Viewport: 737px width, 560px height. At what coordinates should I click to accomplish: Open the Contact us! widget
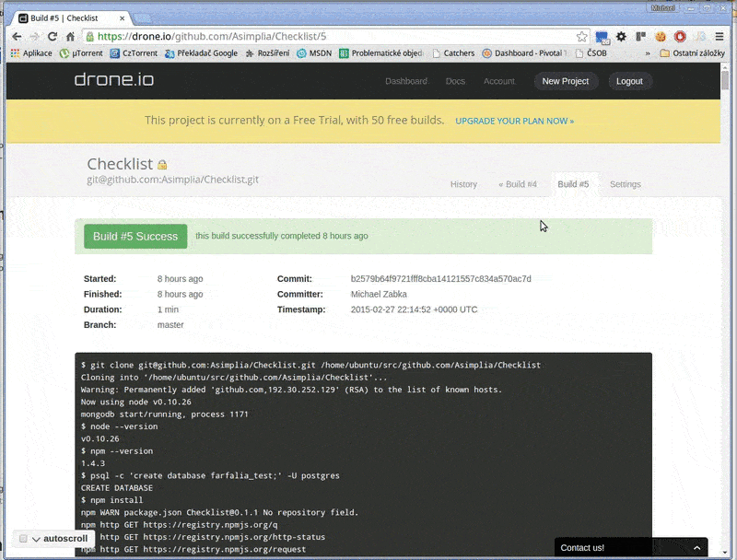click(x=631, y=547)
